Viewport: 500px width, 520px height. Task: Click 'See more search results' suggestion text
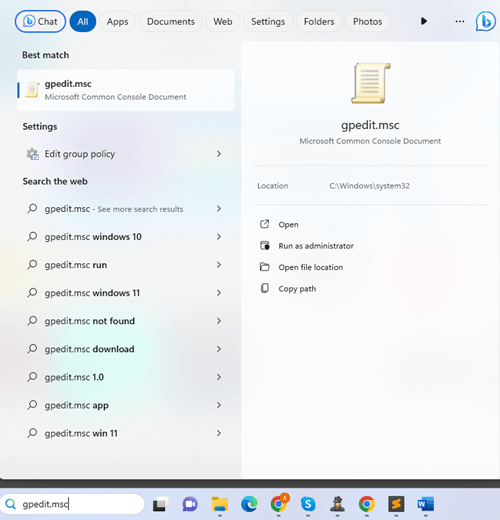coord(140,209)
